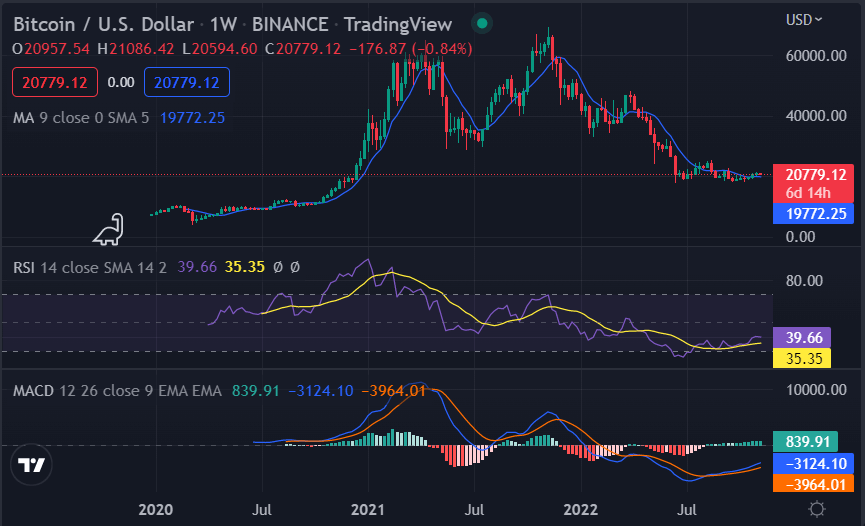This screenshot has width=865, height=526.
Task: Click the Jul label between 2021 and 2022
Action: (474, 509)
